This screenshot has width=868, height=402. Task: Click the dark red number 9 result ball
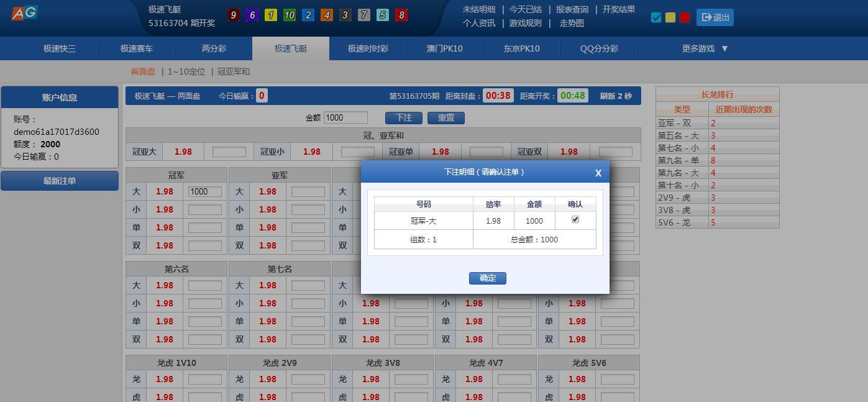click(233, 15)
